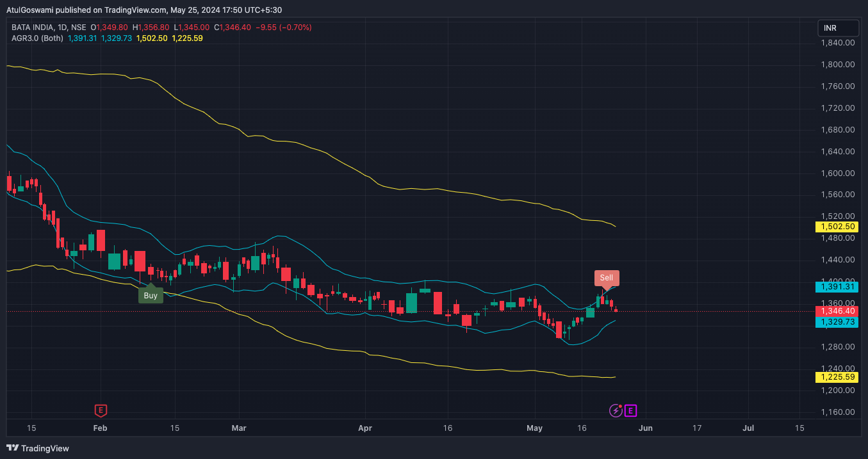Click the purple lightning bolt event icon
868x459 pixels.
click(616, 410)
